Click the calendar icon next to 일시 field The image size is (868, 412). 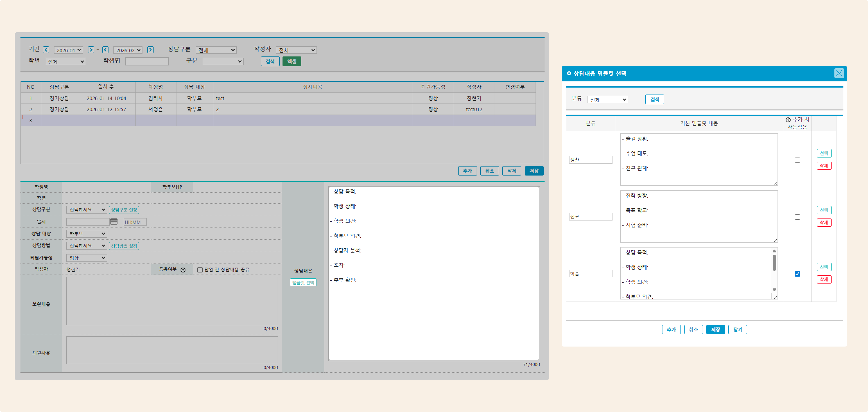click(114, 222)
